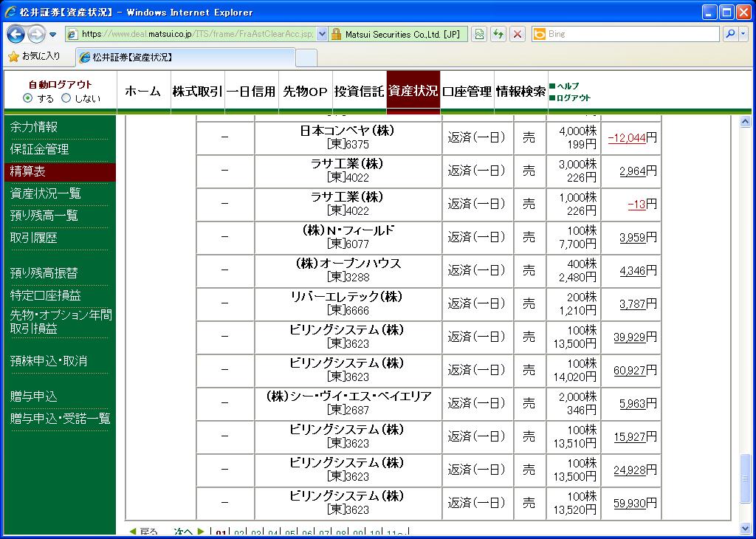Click the Refresh page icon
756x539 pixels.
pos(499,34)
